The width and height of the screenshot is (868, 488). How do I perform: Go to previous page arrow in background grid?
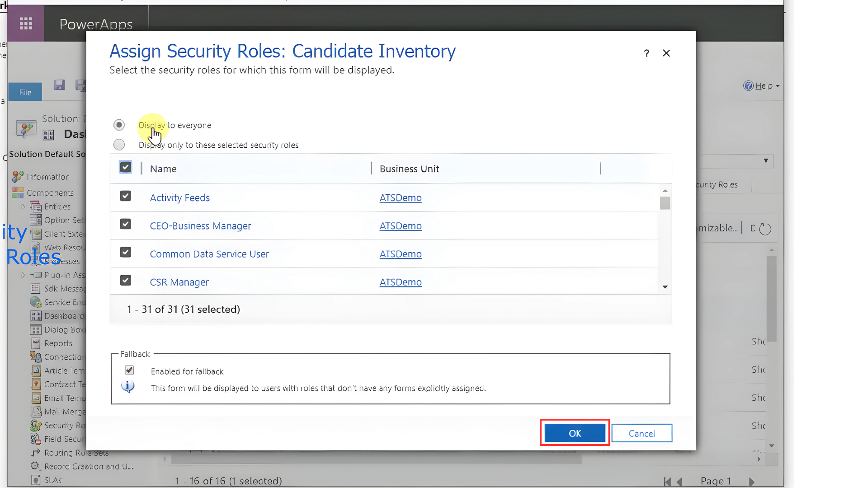coord(679,482)
